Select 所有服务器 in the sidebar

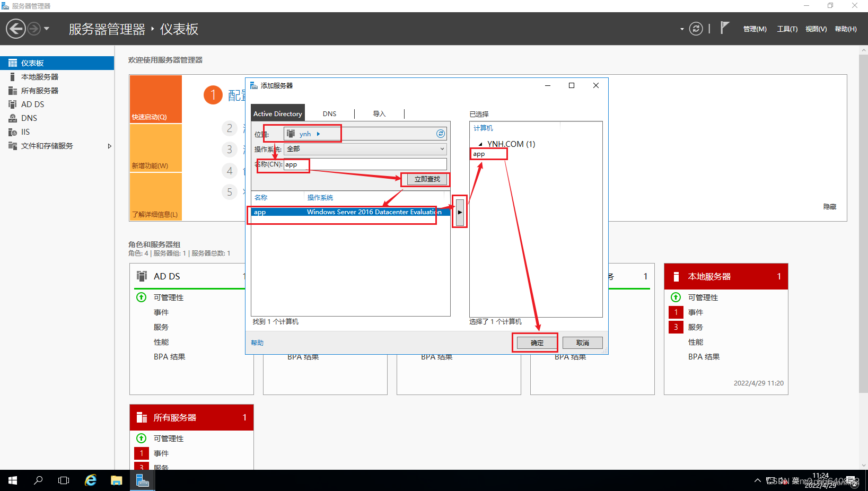(x=57, y=91)
